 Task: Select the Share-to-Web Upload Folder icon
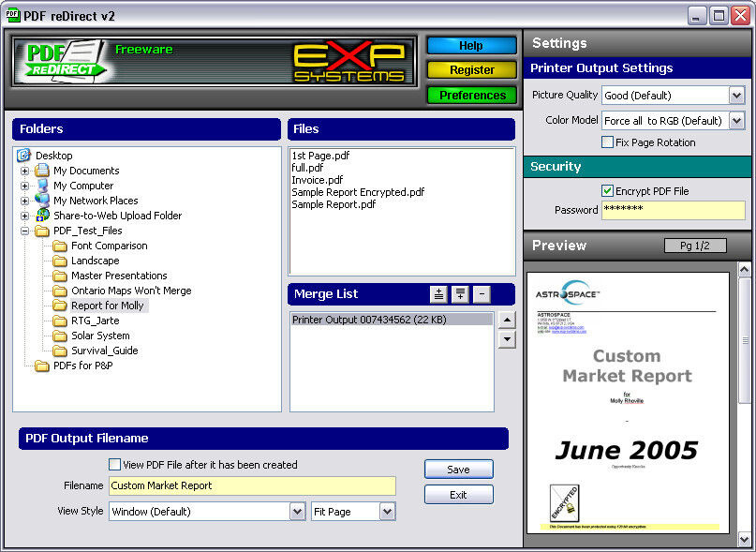41,216
